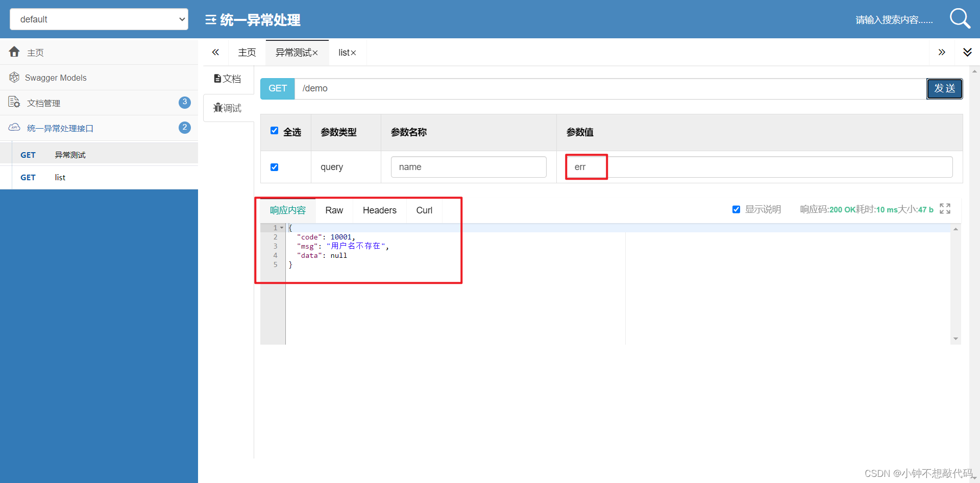Select the Curl response tab

(x=424, y=210)
